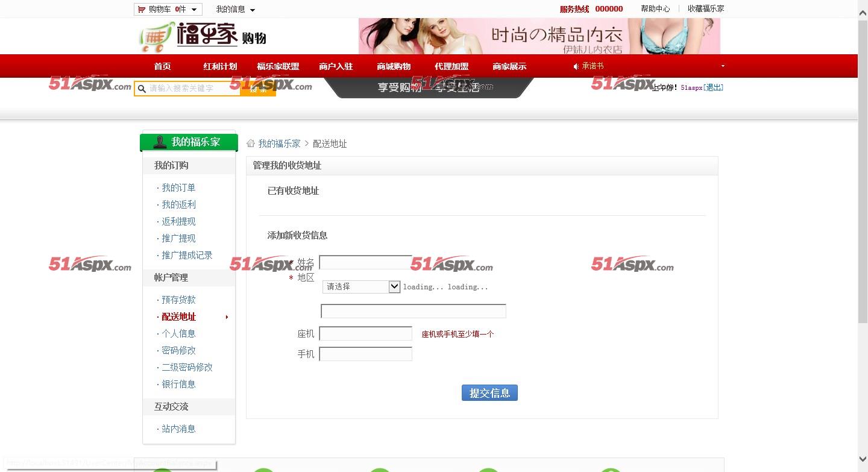The image size is (868, 472).
Task: Go to 首页 in the red navigation bar
Action: (162, 66)
